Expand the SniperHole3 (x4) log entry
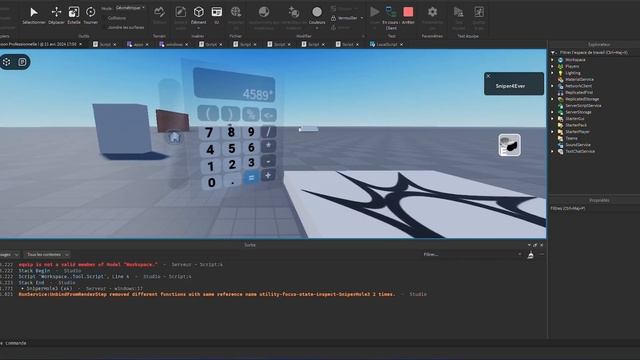Image resolution: width=640 pixels, height=360 pixels. click(x=22, y=288)
